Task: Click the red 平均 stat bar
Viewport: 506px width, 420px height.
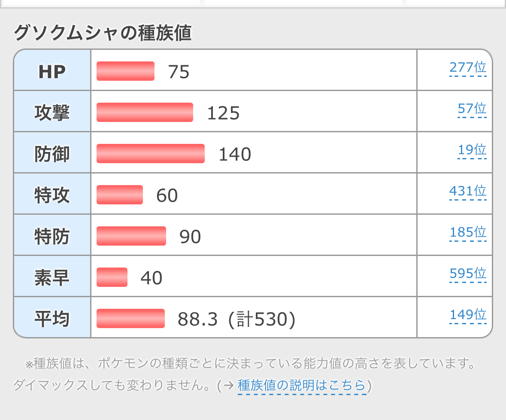Action: [130, 319]
